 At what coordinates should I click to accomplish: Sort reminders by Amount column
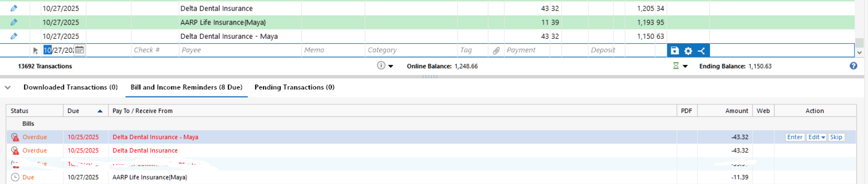click(x=724, y=111)
